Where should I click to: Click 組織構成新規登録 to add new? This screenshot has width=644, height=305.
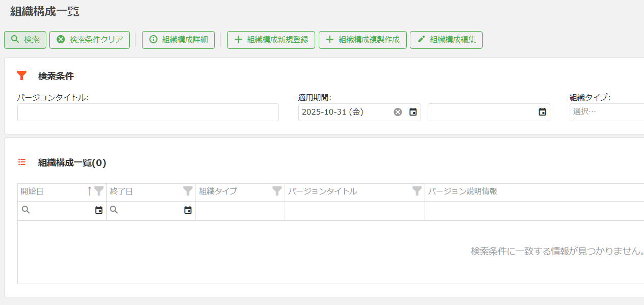271,40
